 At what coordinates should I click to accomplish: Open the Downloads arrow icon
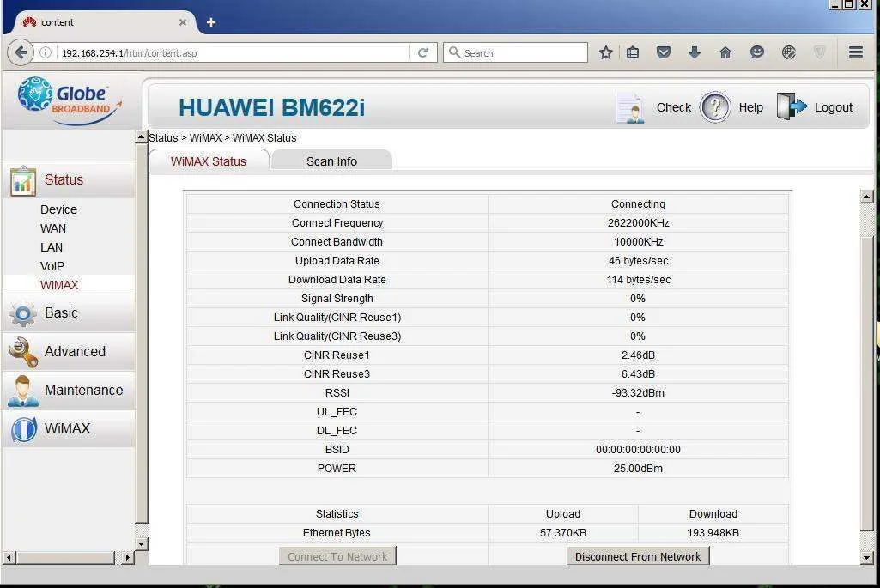click(x=695, y=52)
